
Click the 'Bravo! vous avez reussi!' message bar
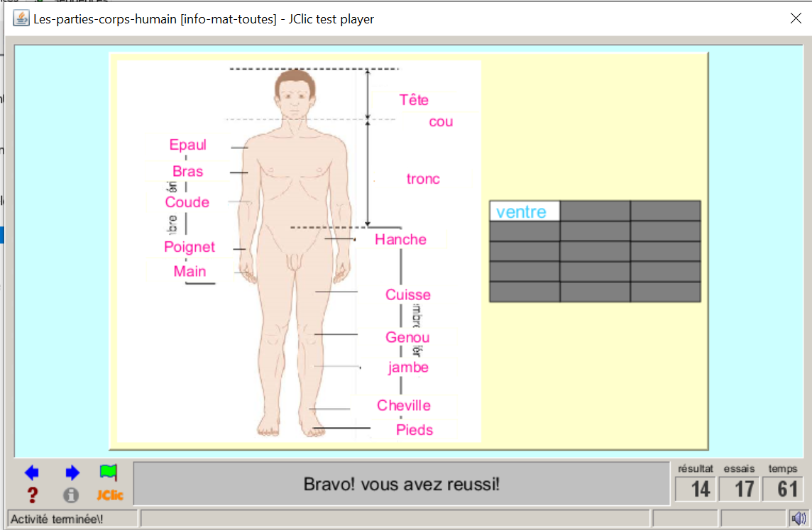pos(402,485)
